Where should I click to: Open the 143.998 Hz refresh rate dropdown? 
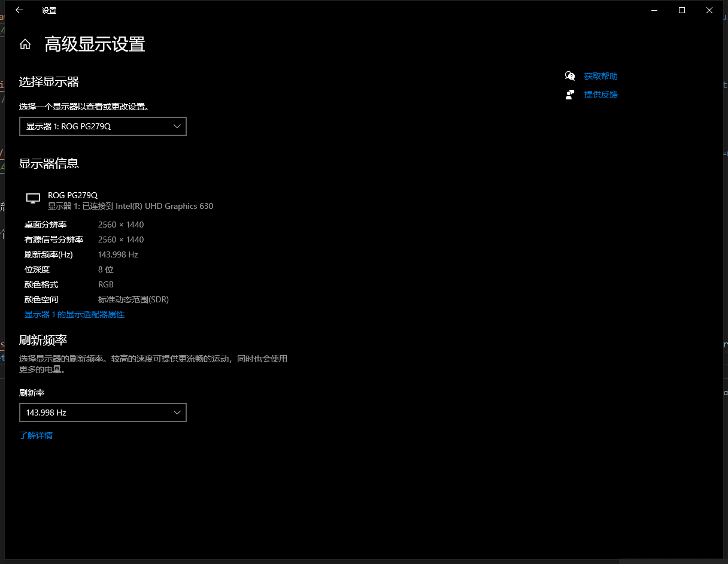(x=103, y=413)
